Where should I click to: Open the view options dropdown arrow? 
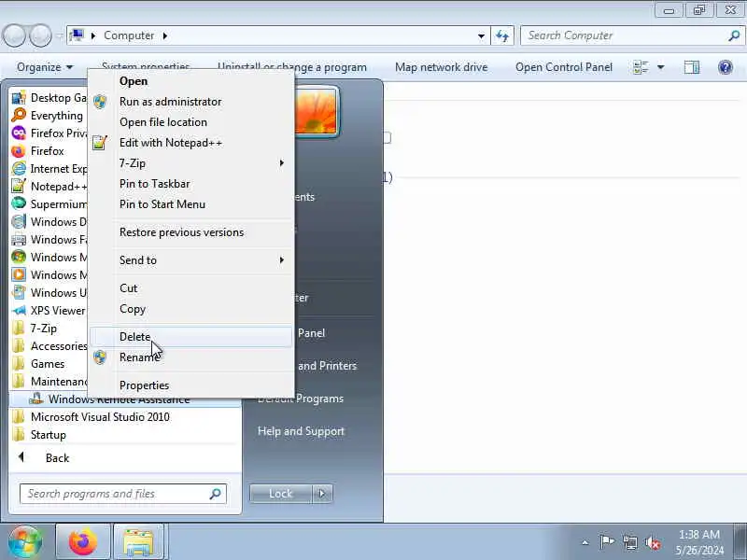[x=661, y=67]
